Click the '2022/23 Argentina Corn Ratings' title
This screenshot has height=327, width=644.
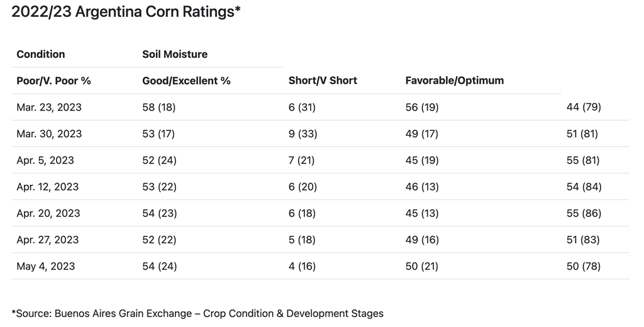tap(126, 12)
